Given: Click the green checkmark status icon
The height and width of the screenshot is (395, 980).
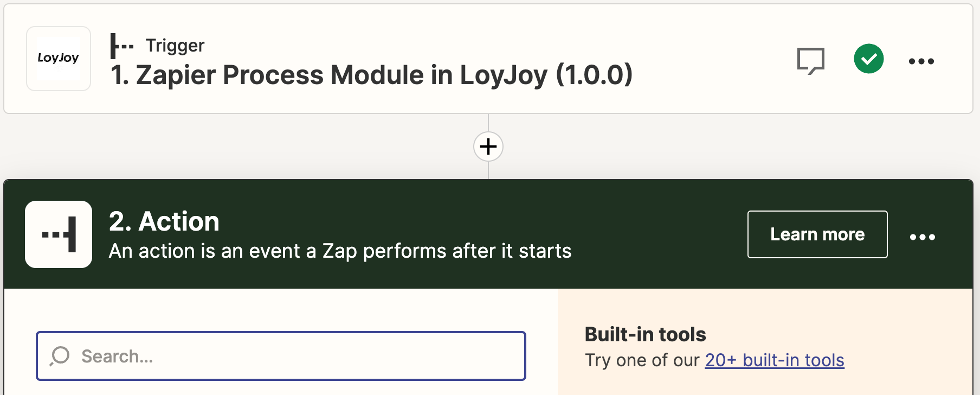Looking at the screenshot, I should (868, 59).
